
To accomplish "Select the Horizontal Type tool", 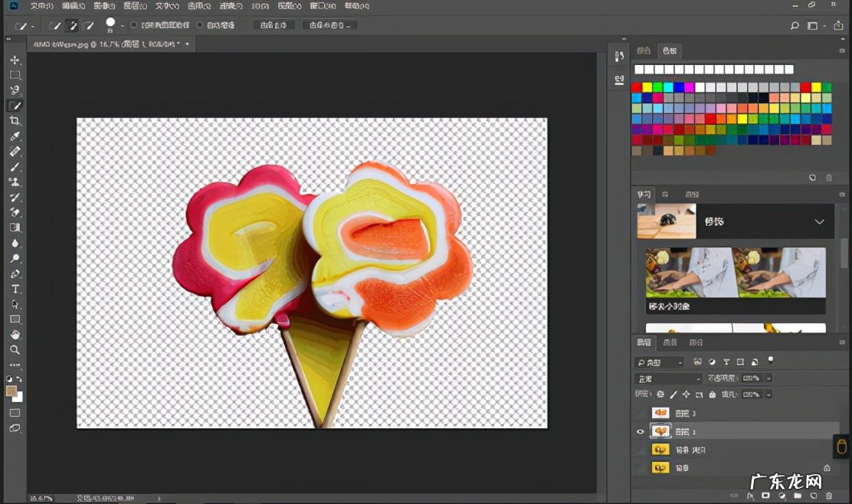I will pyautogui.click(x=15, y=289).
